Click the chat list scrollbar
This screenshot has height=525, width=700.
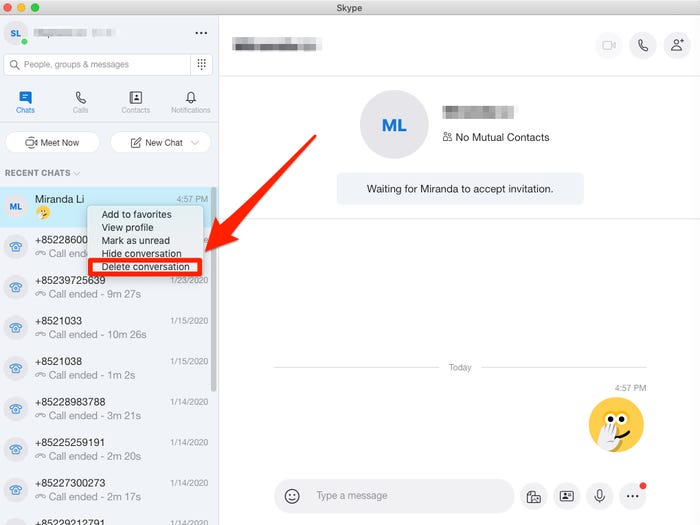214,289
